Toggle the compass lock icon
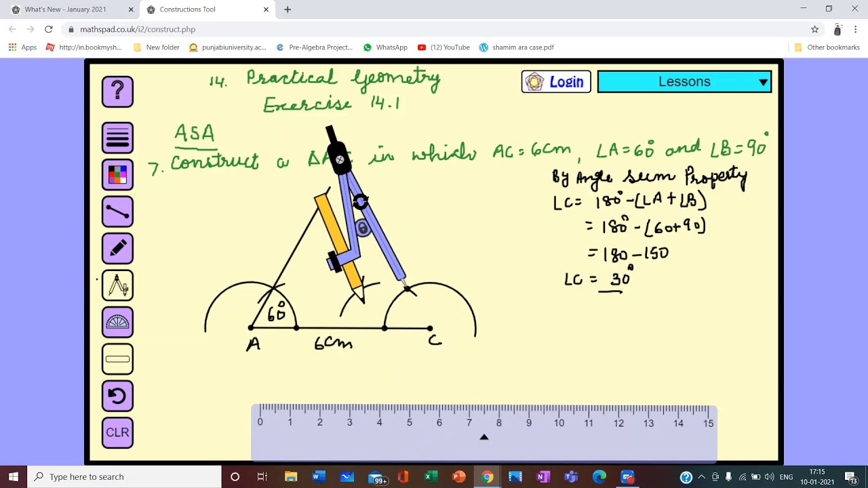Screen dimensions: 868x488 coord(363,228)
